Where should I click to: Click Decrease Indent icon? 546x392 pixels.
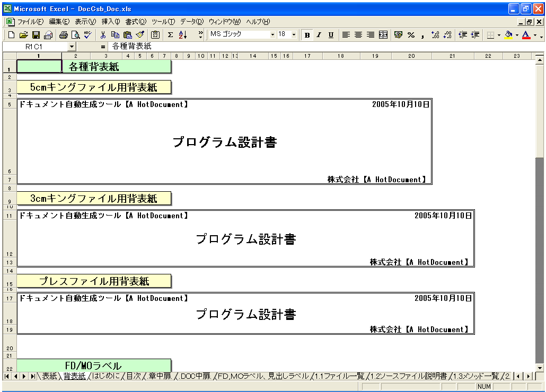tap(463, 35)
